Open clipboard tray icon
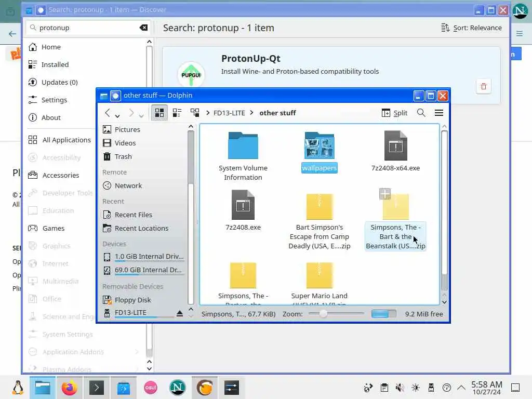 (384, 388)
